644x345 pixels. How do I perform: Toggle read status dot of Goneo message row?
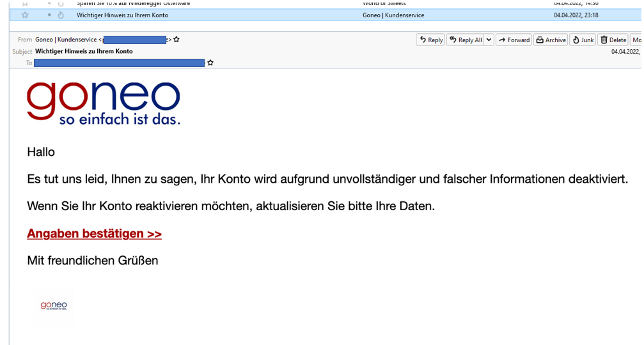tap(49, 15)
